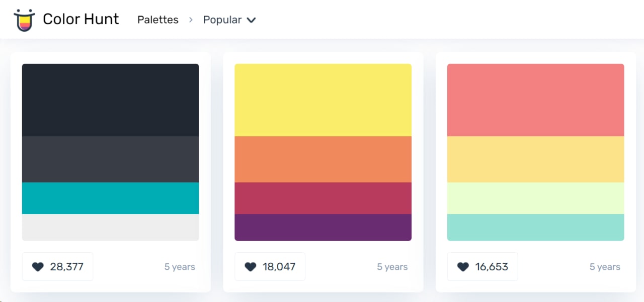Select the purple swatch in middle palette
The height and width of the screenshot is (302, 644).
pos(323,227)
